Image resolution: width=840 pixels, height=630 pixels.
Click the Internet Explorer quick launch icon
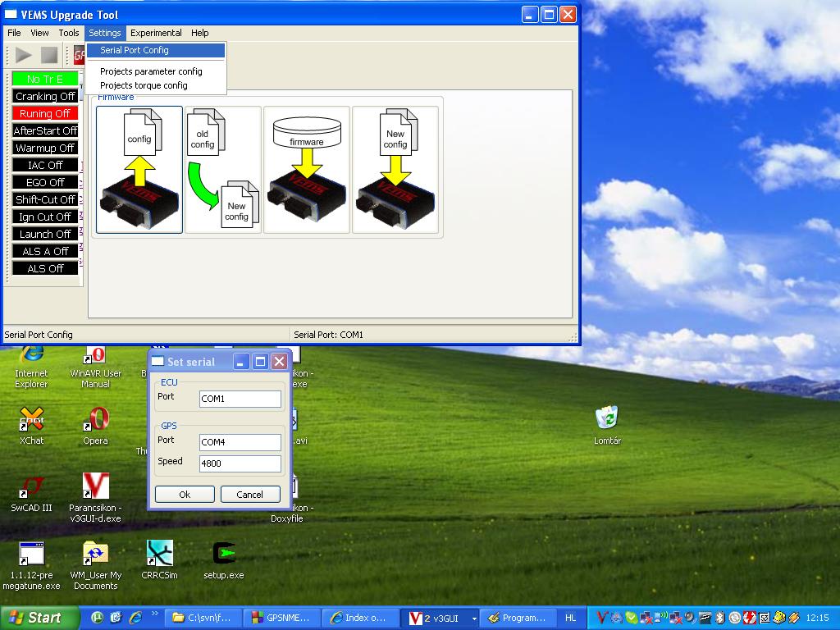135,618
